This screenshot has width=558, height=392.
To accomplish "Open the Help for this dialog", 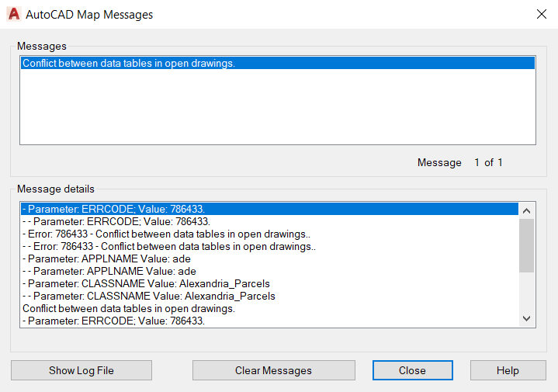I will click(x=508, y=370).
